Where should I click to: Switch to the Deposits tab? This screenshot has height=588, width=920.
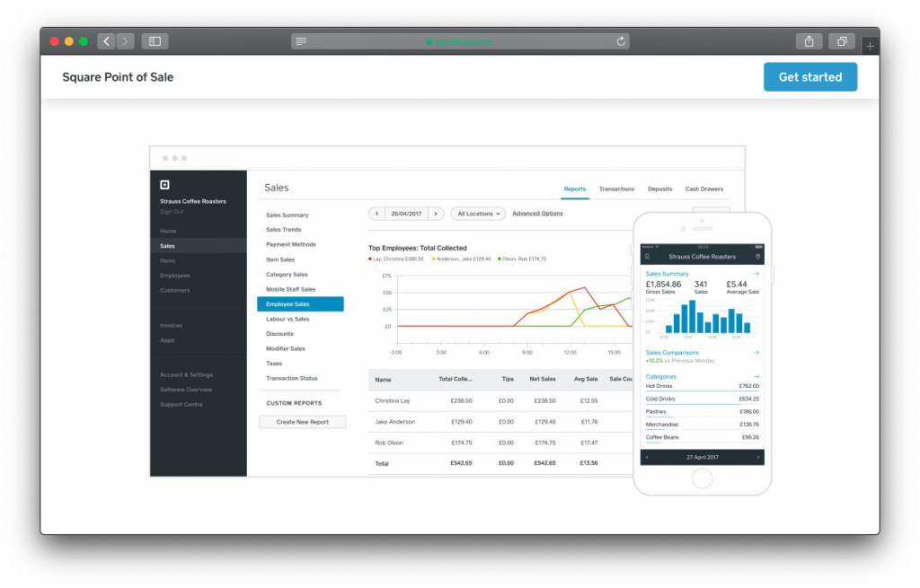point(659,189)
